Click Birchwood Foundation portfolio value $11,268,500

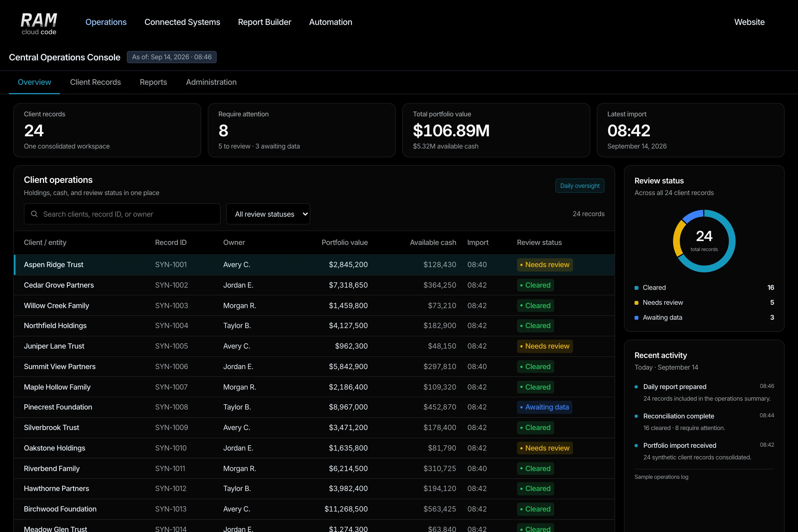346,509
